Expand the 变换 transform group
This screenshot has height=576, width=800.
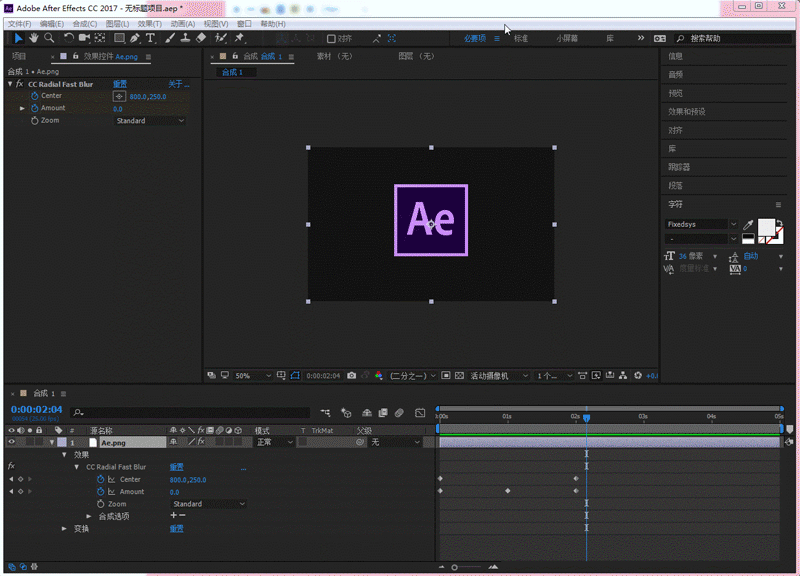point(65,528)
